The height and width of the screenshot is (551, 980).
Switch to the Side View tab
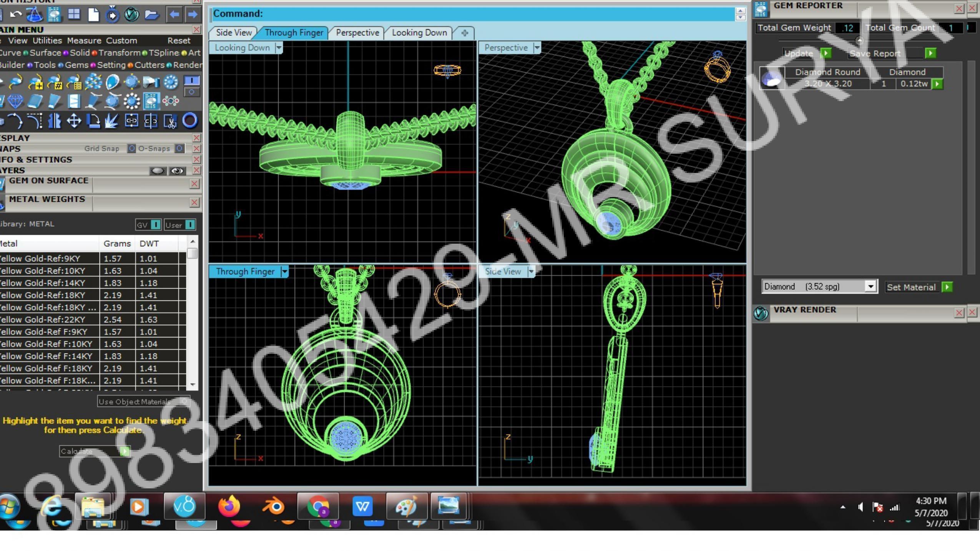coord(234,33)
